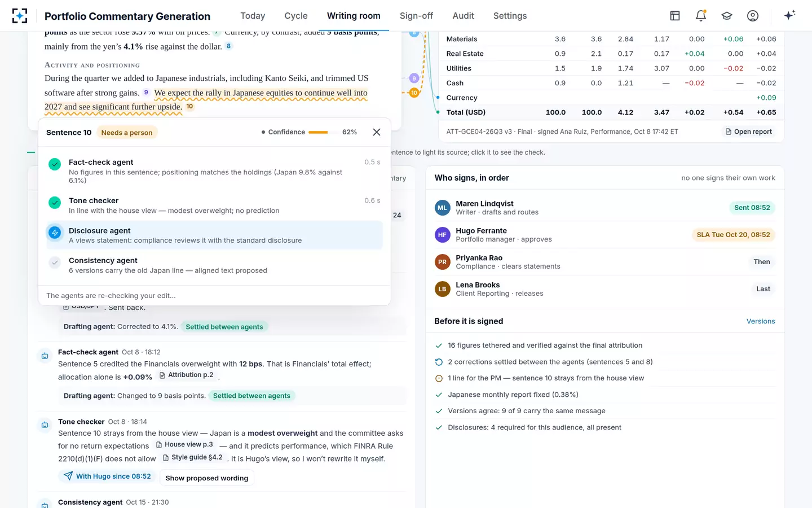This screenshot has width=812, height=508.
Task: Click Hugo Ferrante's HF avatar
Action: [443, 235]
